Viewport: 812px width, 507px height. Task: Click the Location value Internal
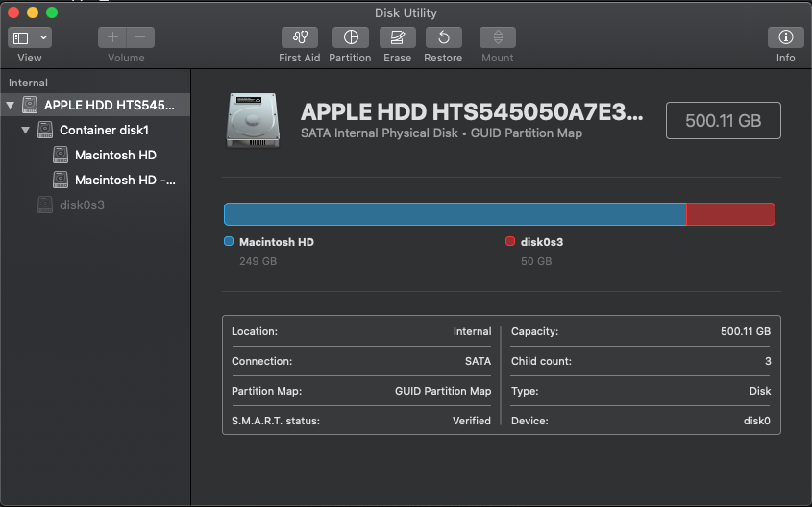(x=472, y=331)
